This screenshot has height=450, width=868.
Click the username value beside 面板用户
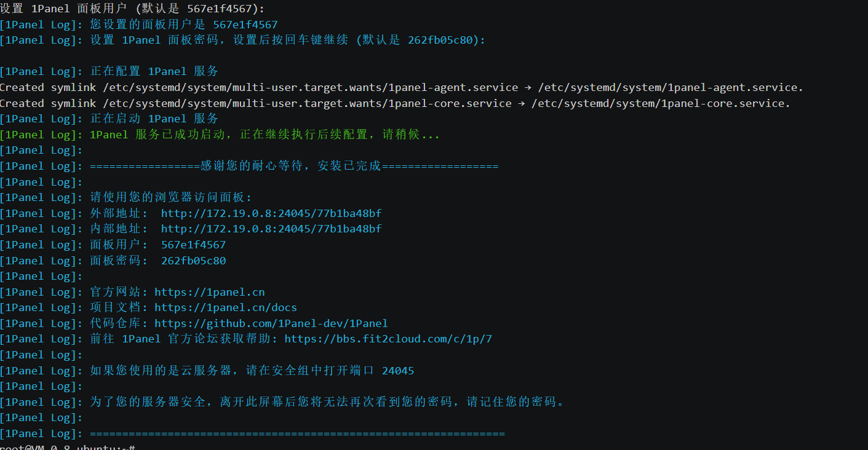pos(193,245)
